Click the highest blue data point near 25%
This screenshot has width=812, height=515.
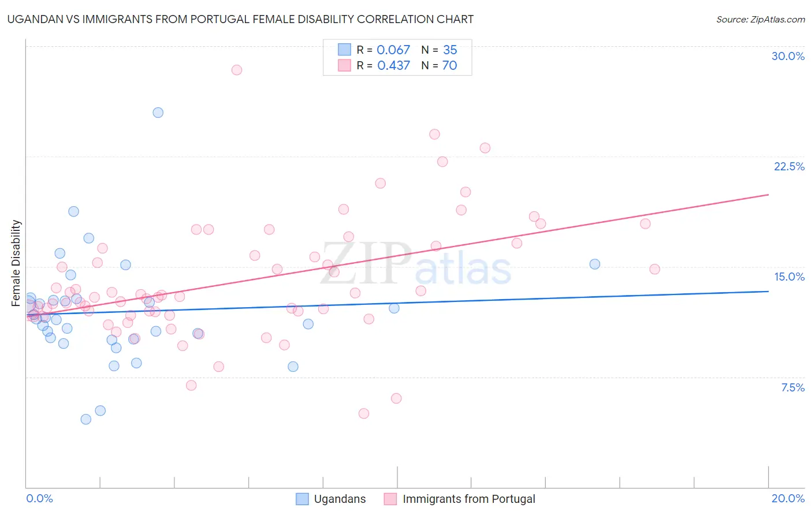158,113
